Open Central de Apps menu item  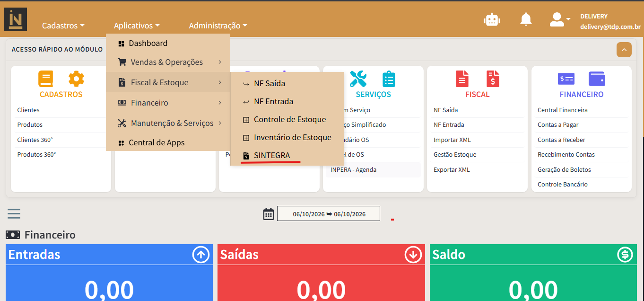coord(168,142)
